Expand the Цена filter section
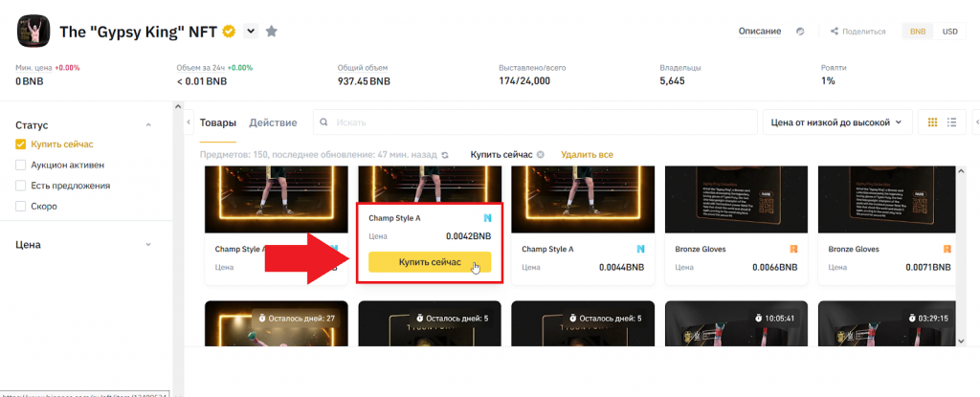 point(148,245)
